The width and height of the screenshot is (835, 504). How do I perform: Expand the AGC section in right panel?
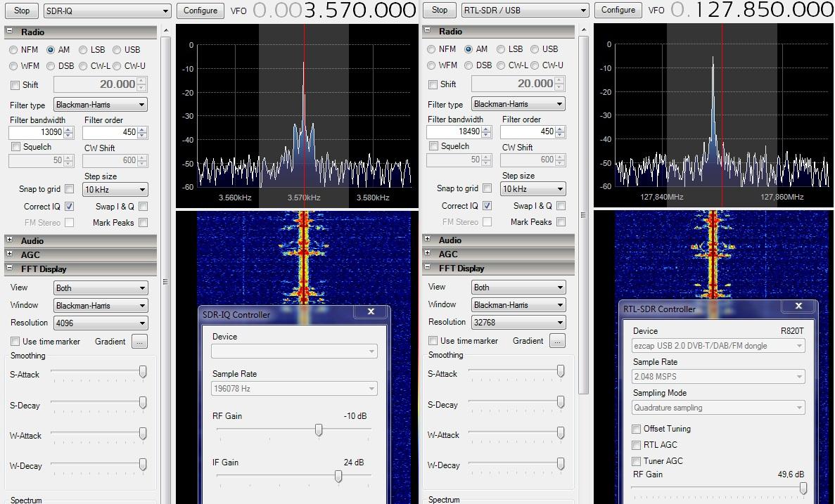click(428, 254)
